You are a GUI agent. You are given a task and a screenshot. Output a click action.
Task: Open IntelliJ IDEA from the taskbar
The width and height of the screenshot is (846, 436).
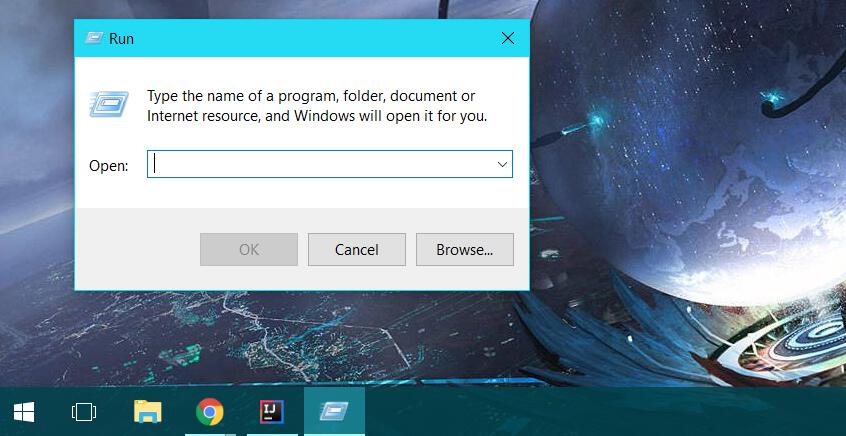[272, 412]
